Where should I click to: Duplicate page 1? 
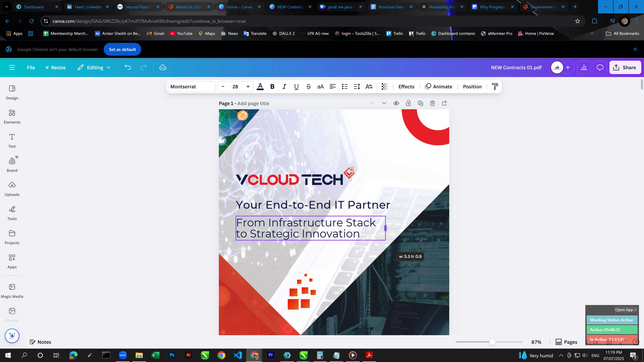(x=420, y=103)
